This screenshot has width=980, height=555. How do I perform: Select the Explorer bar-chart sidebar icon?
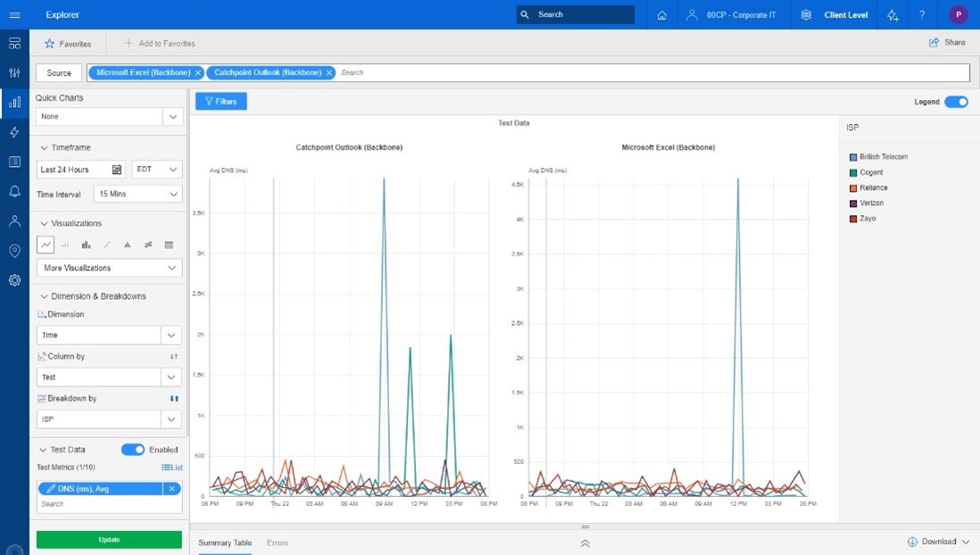coord(14,103)
